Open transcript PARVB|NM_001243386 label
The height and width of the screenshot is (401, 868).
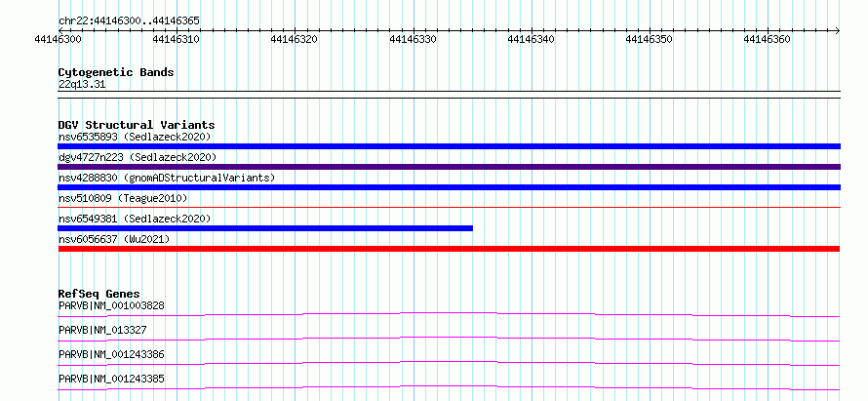click(111, 354)
